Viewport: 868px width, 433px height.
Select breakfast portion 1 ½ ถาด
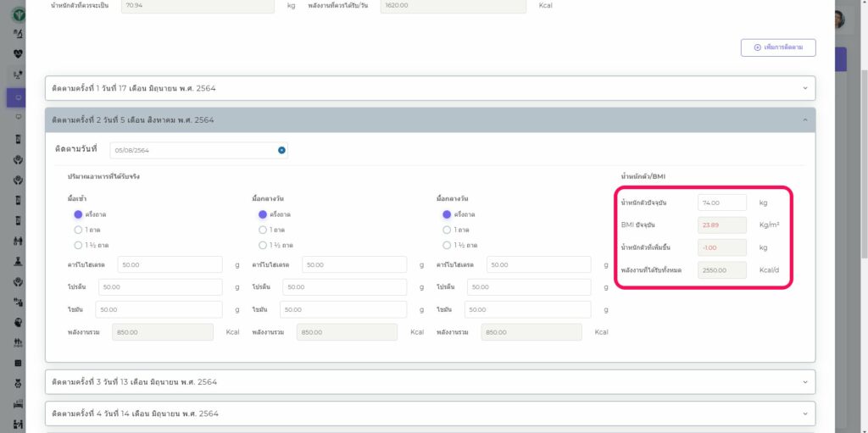pos(78,245)
